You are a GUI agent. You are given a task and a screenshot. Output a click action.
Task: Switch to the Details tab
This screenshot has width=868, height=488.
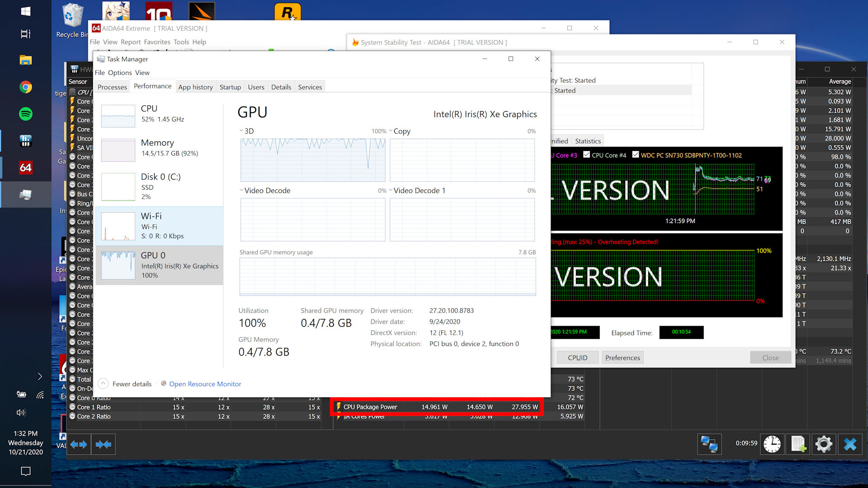pyautogui.click(x=281, y=87)
